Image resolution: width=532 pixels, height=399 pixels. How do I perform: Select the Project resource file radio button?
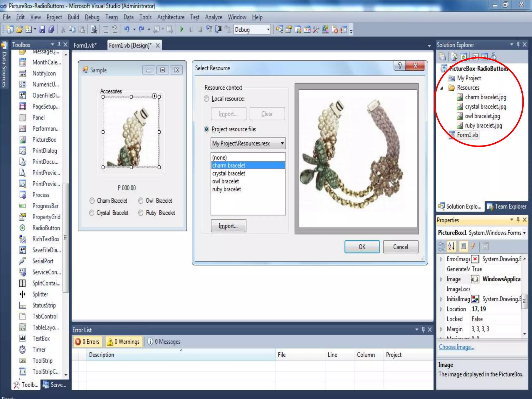pyautogui.click(x=207, y=129)
